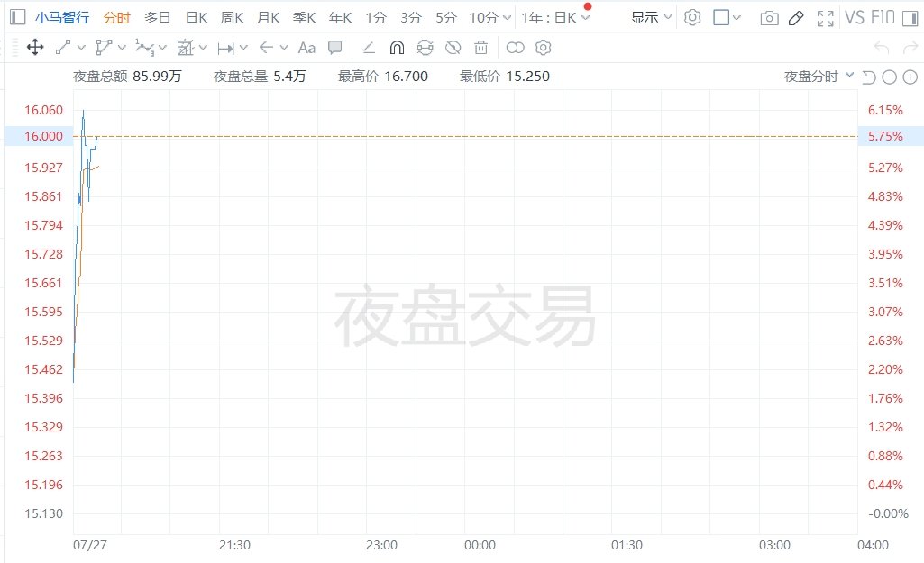Switch to the 多日 tab

point(158,18)
